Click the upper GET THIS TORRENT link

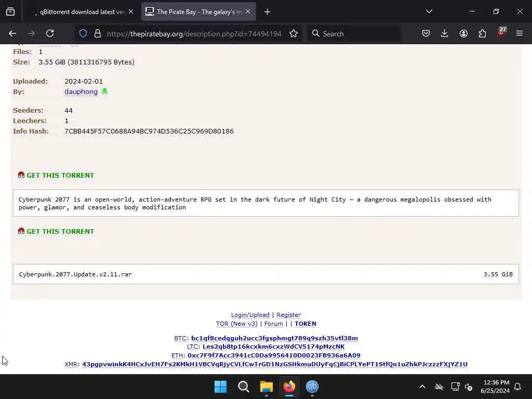60,176
